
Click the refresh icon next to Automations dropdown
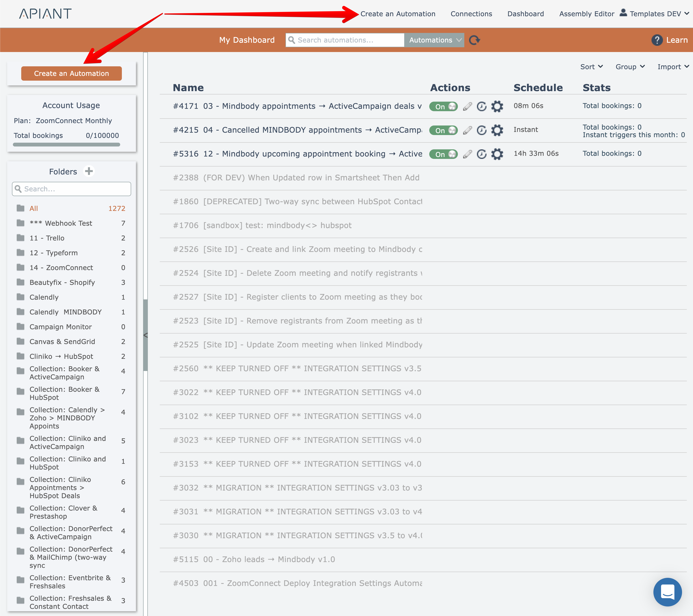click(x=474, y=40)
